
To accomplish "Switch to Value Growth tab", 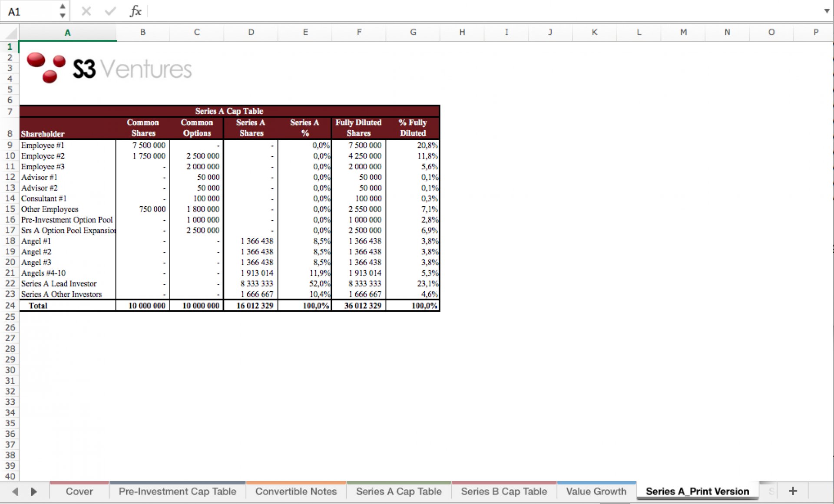I will tap(596, 491).
